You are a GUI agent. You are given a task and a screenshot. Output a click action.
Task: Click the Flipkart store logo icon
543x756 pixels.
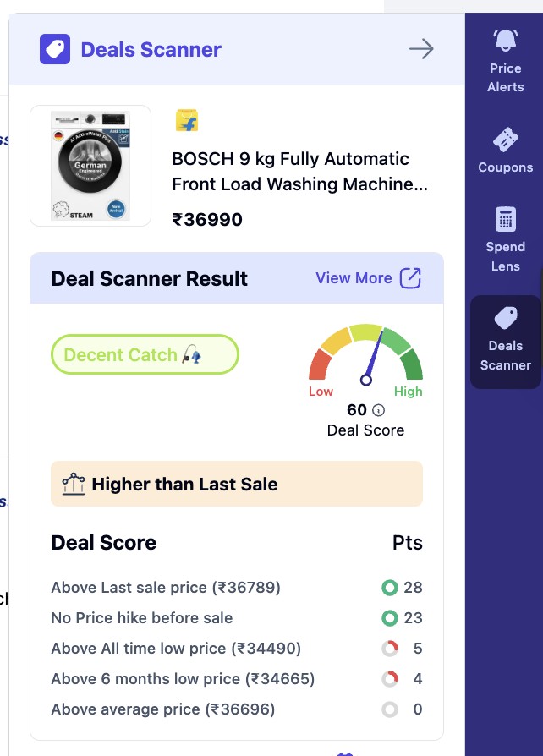click(187, 121)
